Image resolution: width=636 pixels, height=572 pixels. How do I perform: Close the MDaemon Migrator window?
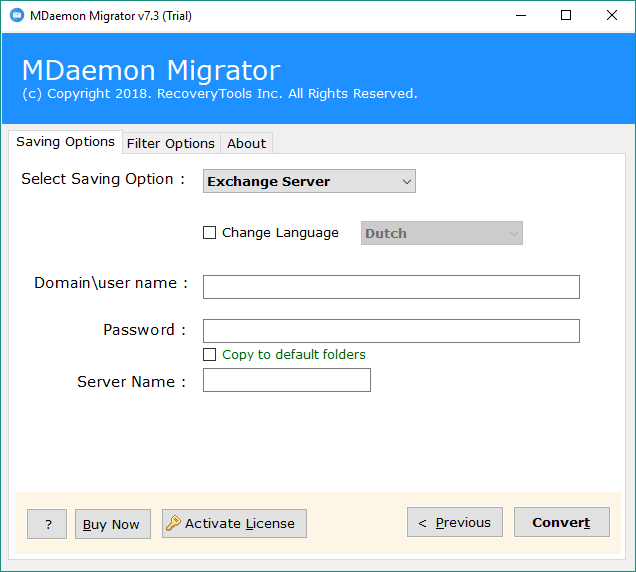click(x=612, y=15)
